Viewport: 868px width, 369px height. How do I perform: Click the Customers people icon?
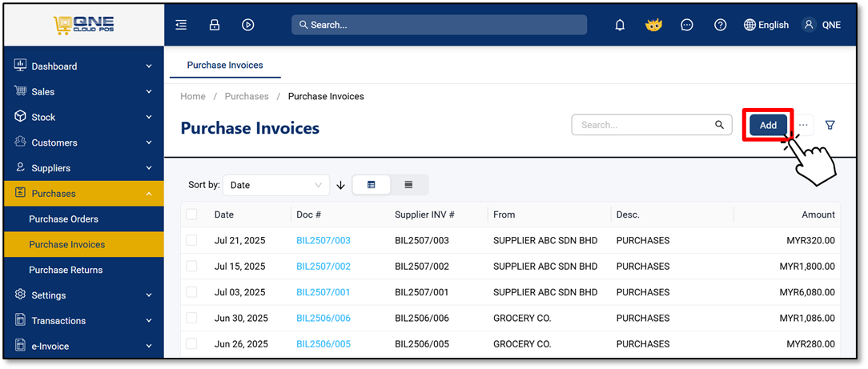click(20, 142)
